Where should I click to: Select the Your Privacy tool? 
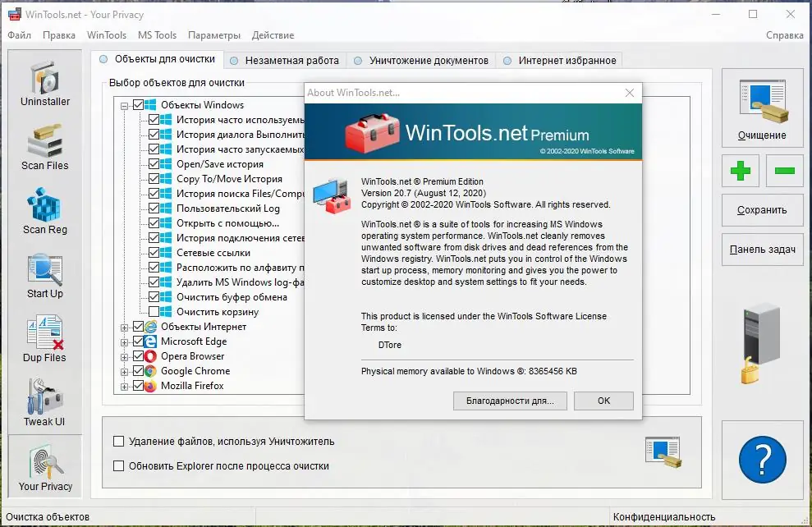(44, 464)
